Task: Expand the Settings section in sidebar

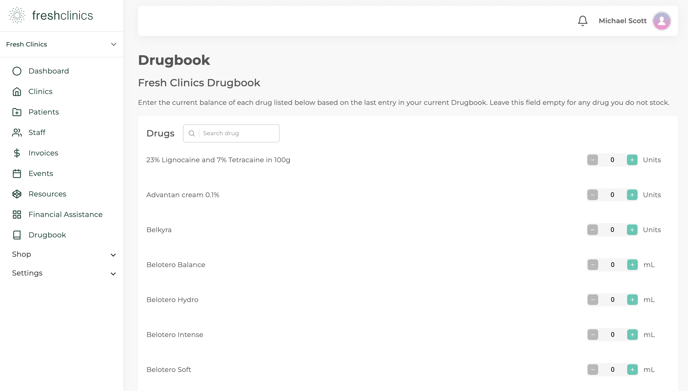Action: click(64, 273)
